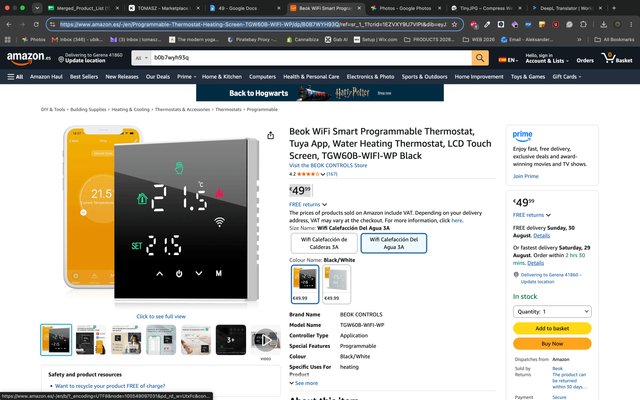
Task: Open the WEB 2026 bookmark folder
Action: coord(478,40)
